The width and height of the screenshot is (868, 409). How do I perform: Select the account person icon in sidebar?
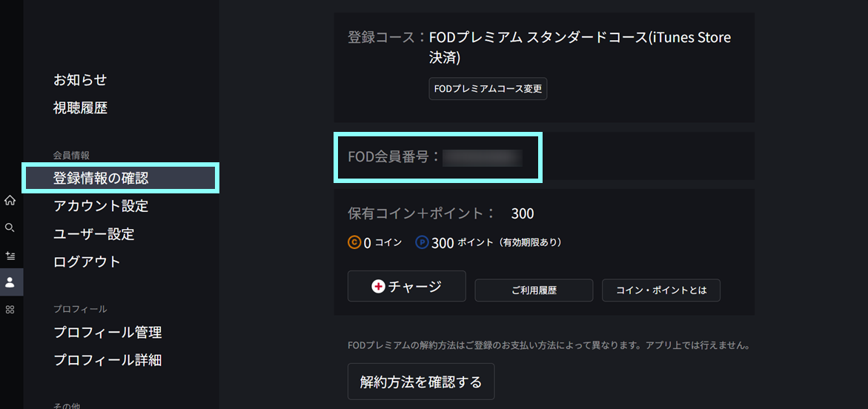[x=10, y=282]
